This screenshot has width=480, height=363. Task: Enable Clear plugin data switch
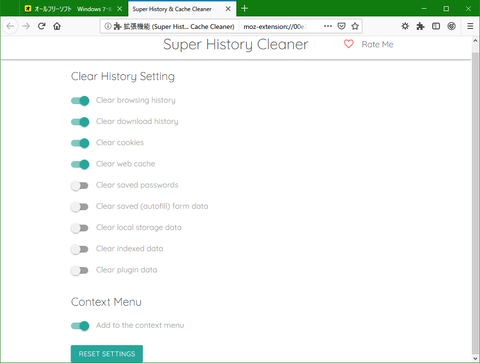tap(79, 270)
